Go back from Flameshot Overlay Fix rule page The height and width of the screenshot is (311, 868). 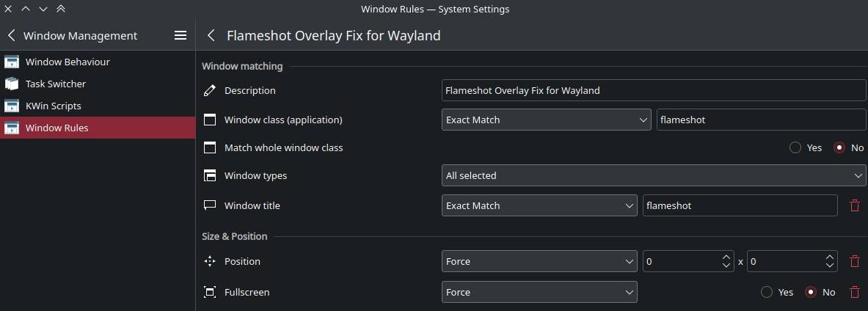211,35
